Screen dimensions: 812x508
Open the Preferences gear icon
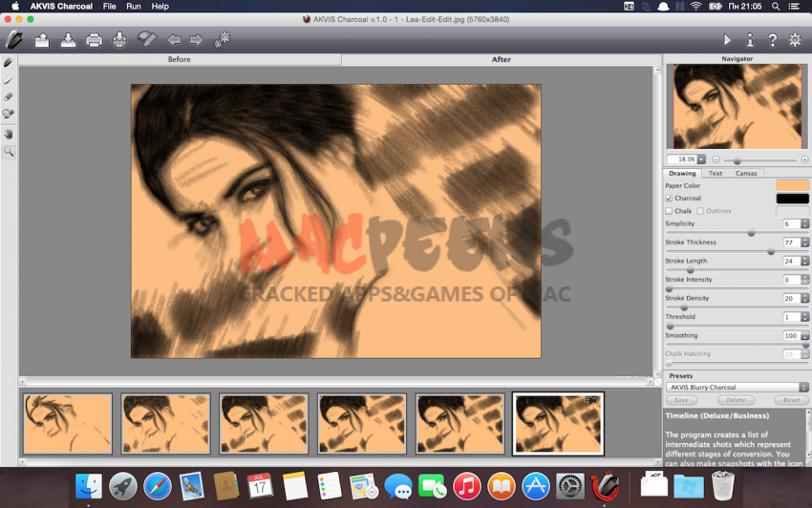click(x=795, y=40)
